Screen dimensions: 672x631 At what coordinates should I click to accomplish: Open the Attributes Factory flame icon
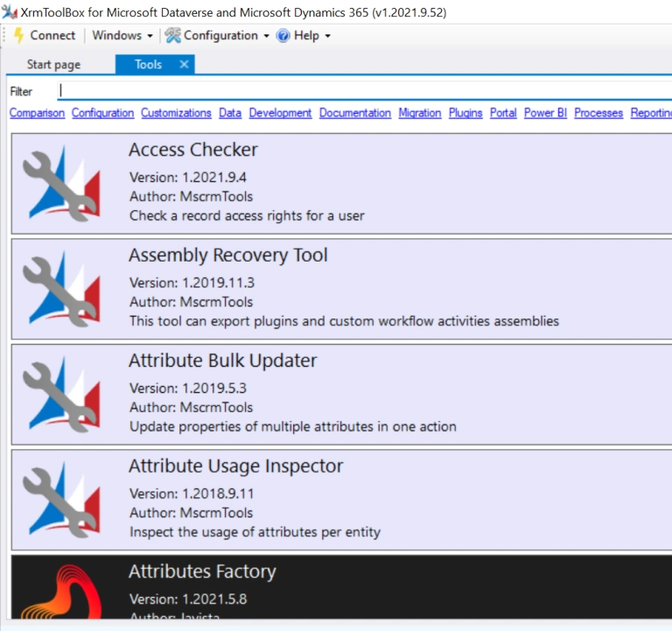click(x=61, y=592)
